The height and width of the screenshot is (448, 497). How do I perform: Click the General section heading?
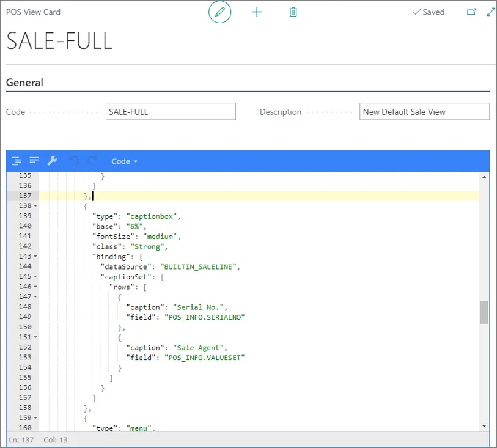pos(24,83)
